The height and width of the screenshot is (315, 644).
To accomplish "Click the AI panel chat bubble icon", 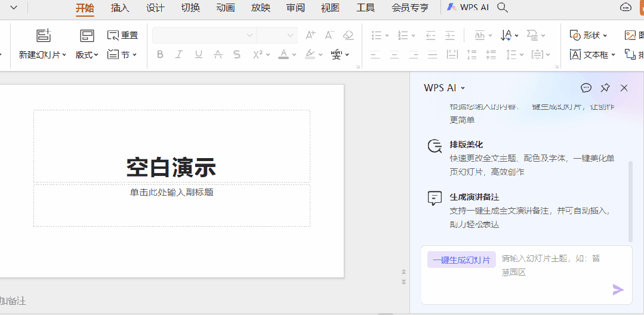I will click(x=586, y=88).
